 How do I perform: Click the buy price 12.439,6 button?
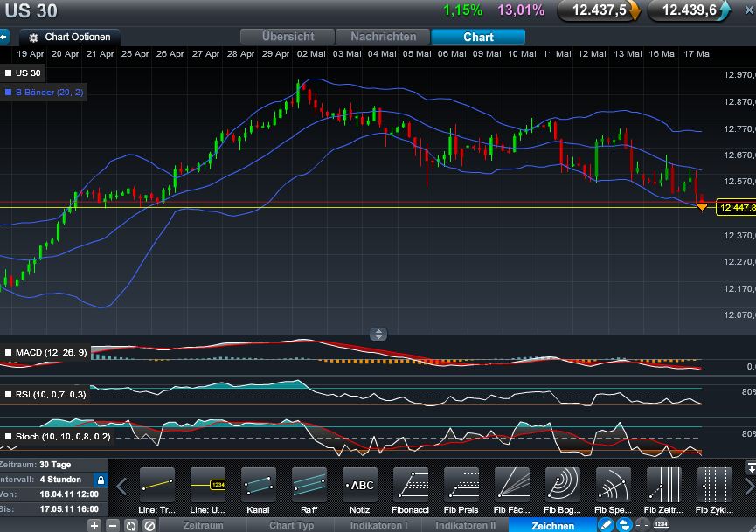[x=689, y=10]
